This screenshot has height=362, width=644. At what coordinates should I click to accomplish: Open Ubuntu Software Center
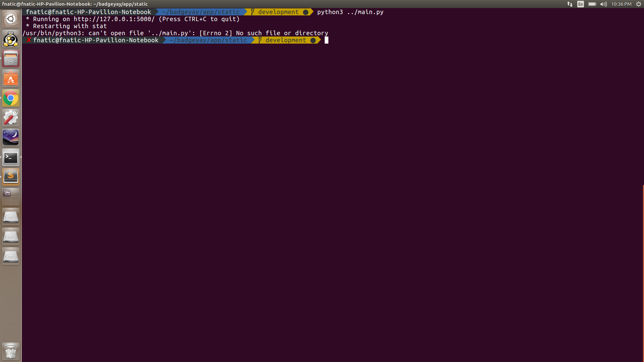click(x=11, y=78)
